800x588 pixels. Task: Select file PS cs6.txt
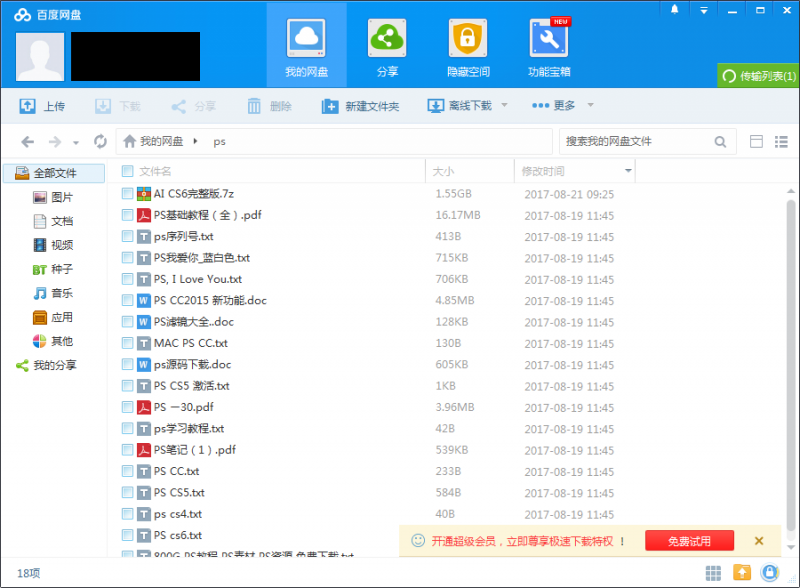pos(178,535)
